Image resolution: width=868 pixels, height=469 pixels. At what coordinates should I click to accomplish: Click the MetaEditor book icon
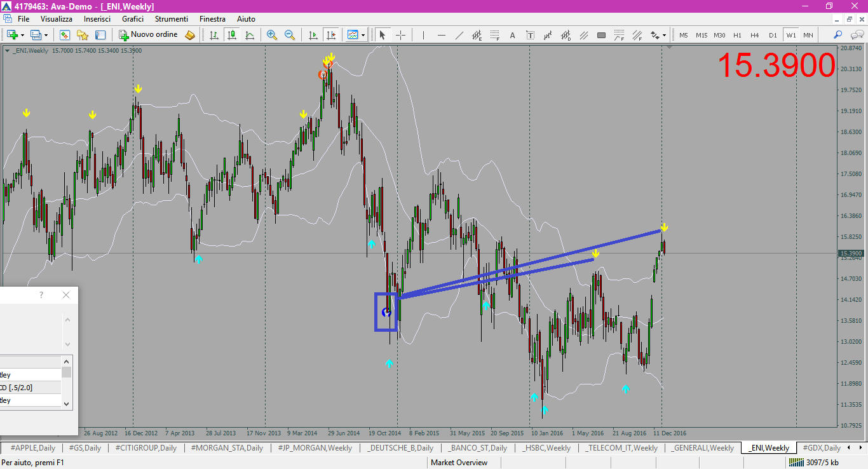tap(190, 35)
